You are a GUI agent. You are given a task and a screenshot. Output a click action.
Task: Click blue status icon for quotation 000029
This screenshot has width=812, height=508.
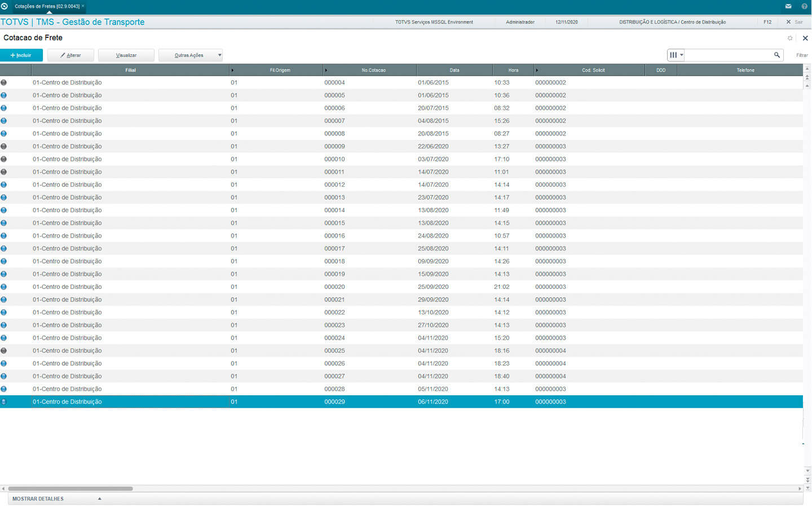tap(4, 402)
